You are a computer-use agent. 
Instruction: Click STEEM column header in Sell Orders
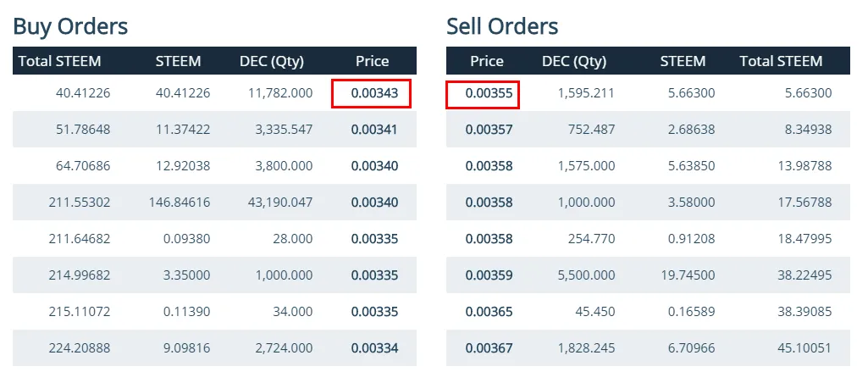(683, 61)
